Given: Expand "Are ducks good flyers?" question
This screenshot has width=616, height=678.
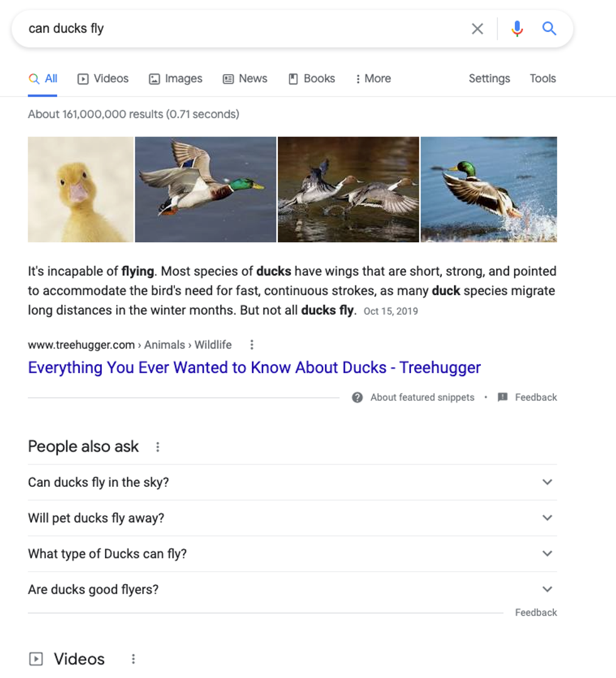Looking at the screenshot, I should coord(547,590).
